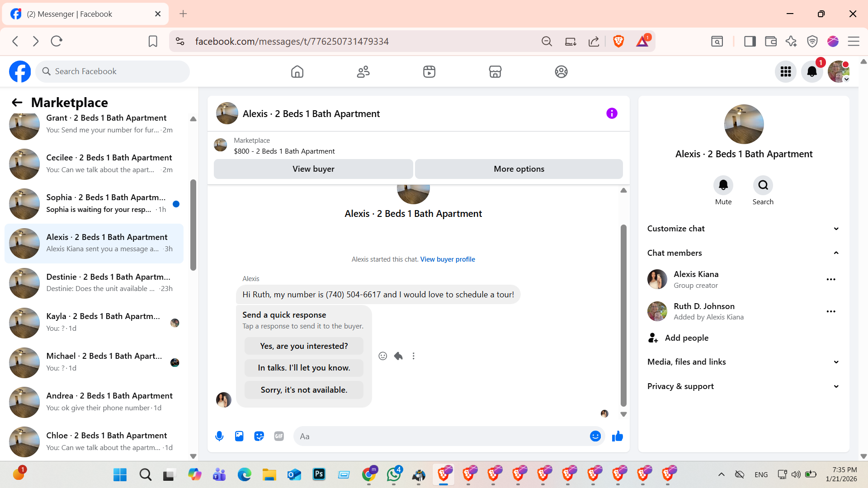Search in conversation using the magnifier icon
The width and height of the screenshot is (868, 488).
[763, 185]
